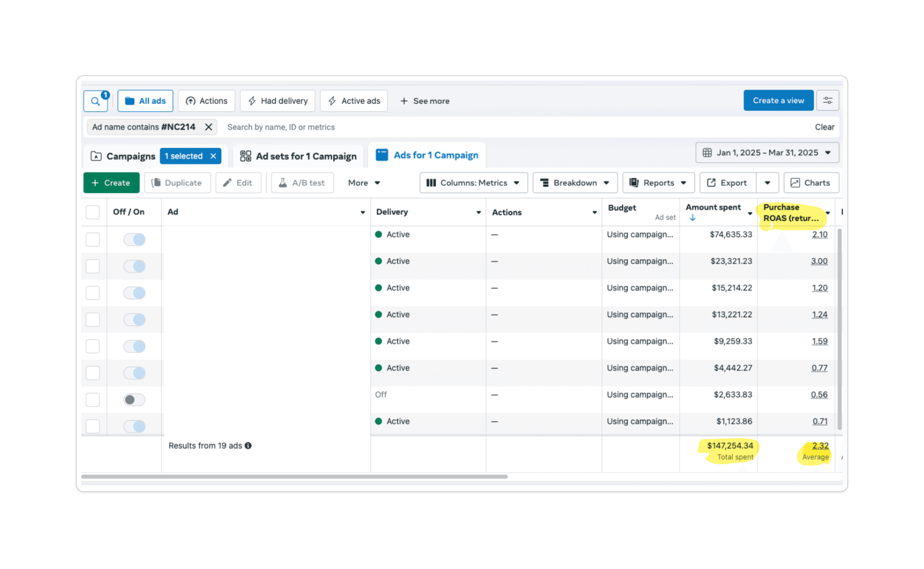This screenshot has width=924, height=569.
Task: Open the Jan 1, 2025 – Mar 31, 2025 date range
Action: pyautogui.click(x=767, y=152)
